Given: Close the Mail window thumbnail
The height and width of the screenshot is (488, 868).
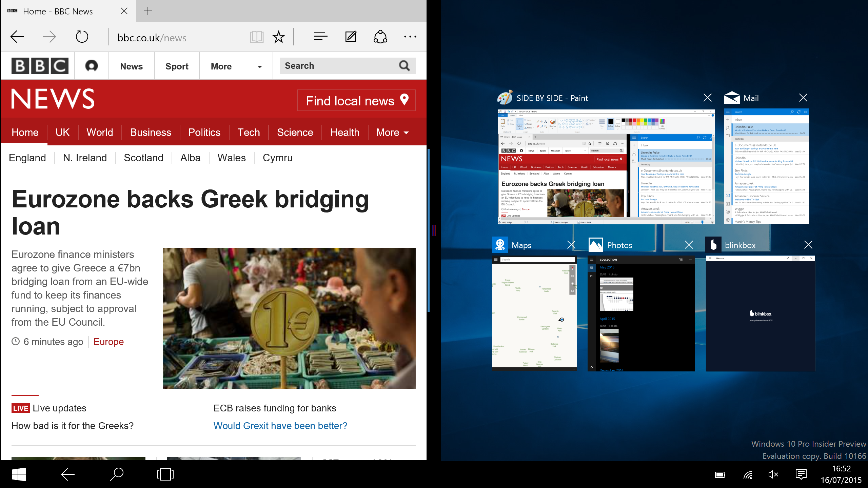Looking at the screenshot, I should (803, 98).
